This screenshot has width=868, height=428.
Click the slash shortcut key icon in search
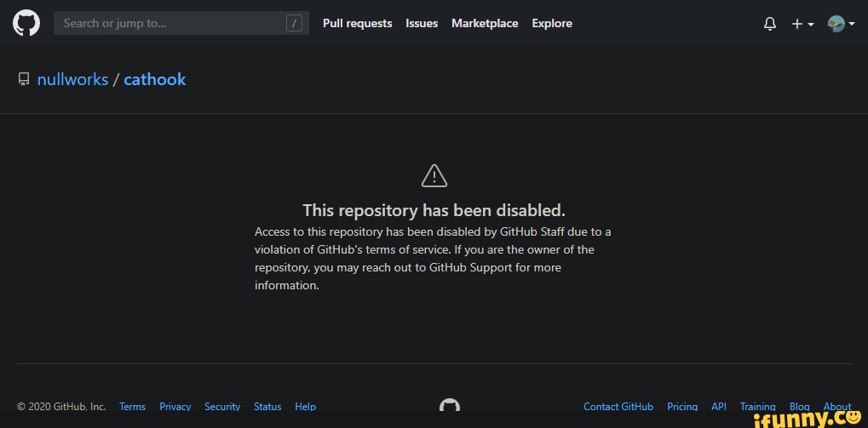(x=294, y=23)
